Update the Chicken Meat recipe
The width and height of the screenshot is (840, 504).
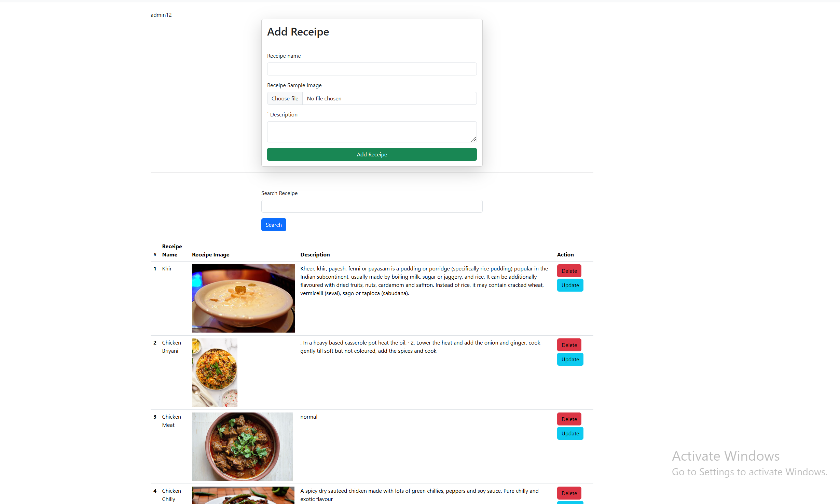point(570,433)
